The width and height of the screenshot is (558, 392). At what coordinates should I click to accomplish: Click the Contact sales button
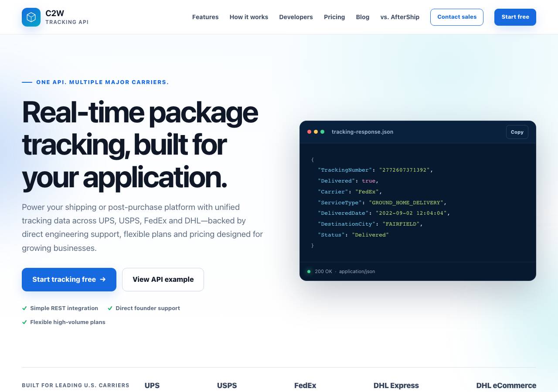(x=457, y=17)
